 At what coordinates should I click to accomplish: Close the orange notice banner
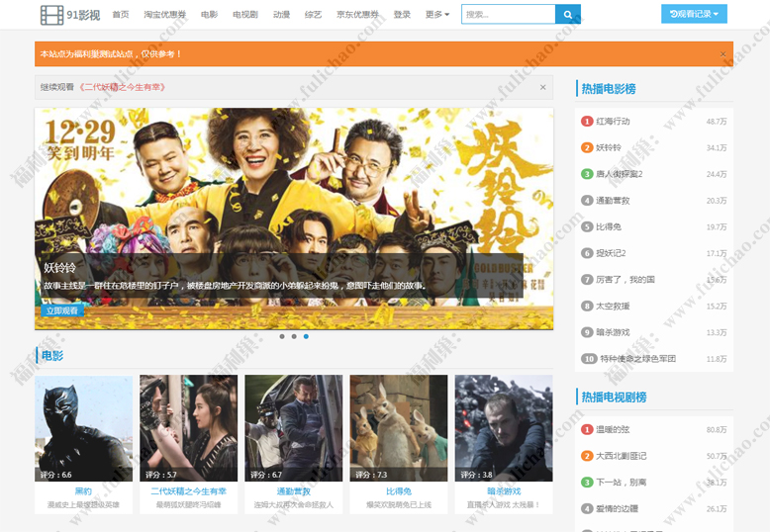pos(722,54)
